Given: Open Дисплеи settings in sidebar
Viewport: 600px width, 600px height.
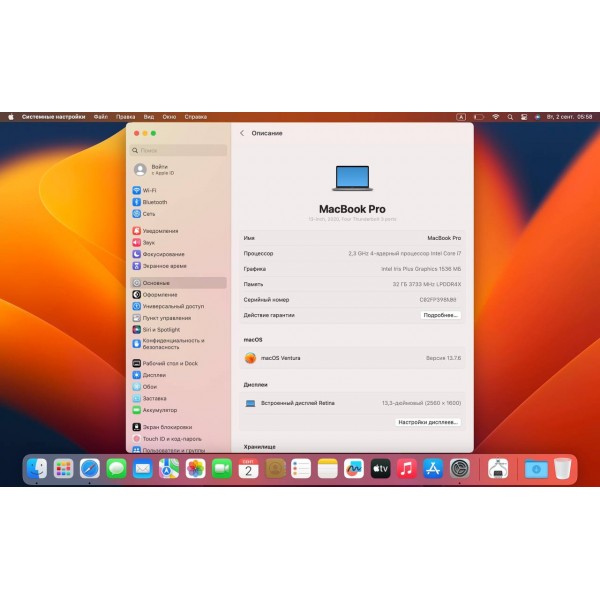Looking at the screenshot, I should [149, 375].
